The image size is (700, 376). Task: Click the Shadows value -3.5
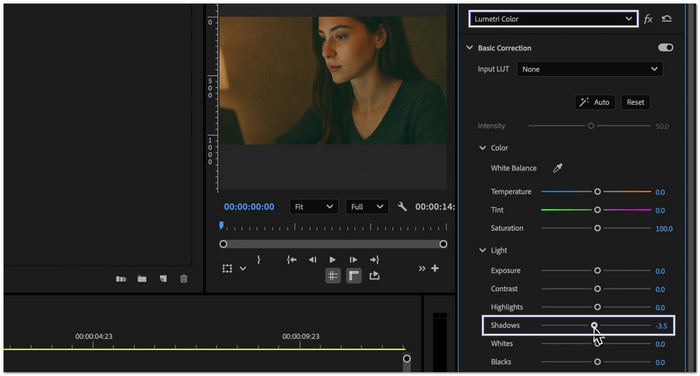click(x=661, y=326)
